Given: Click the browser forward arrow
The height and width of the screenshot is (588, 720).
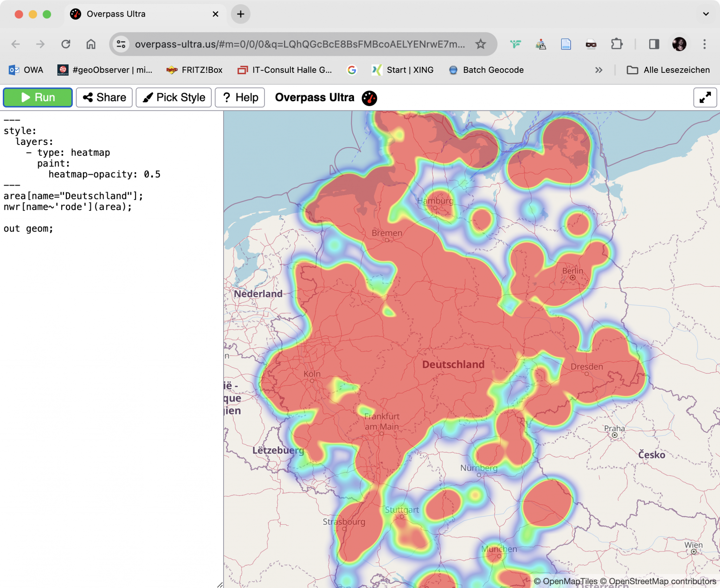Looking at the screenshot, I should [40, 44].
